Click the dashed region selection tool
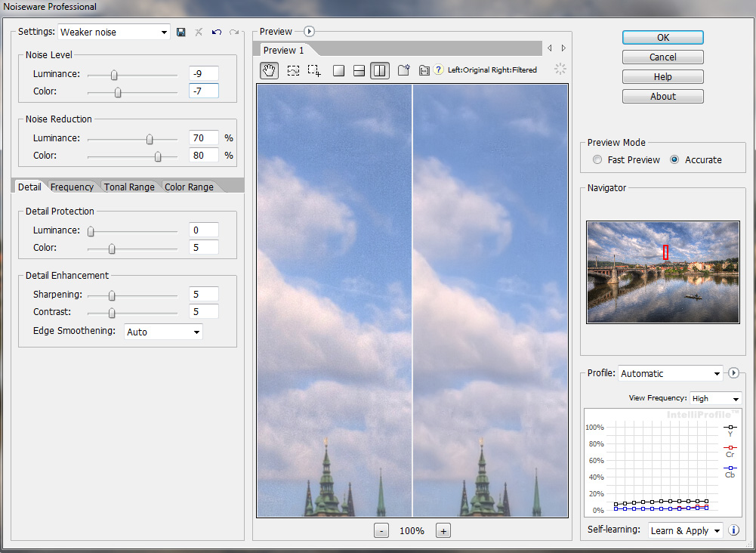The width and height of the screenshot is (756, 553). click(x=293, y=70)
